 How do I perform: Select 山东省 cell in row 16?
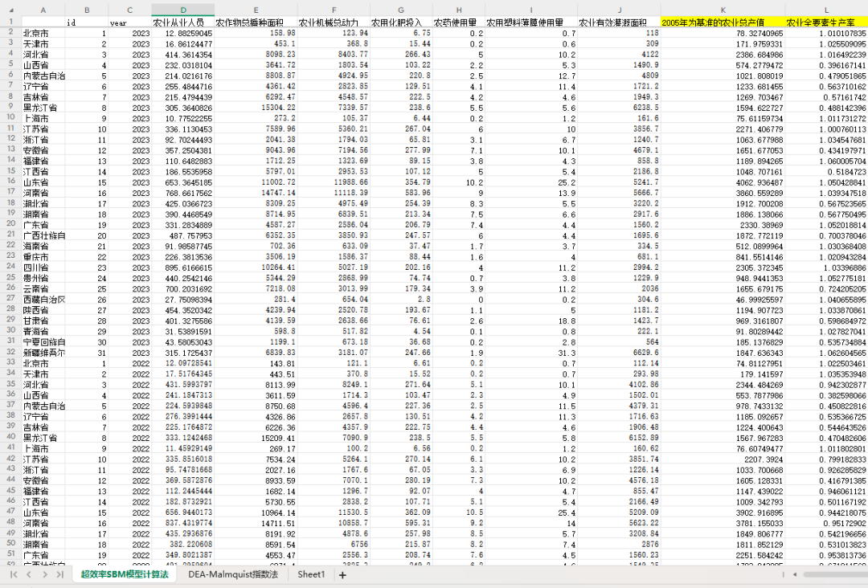43,182
